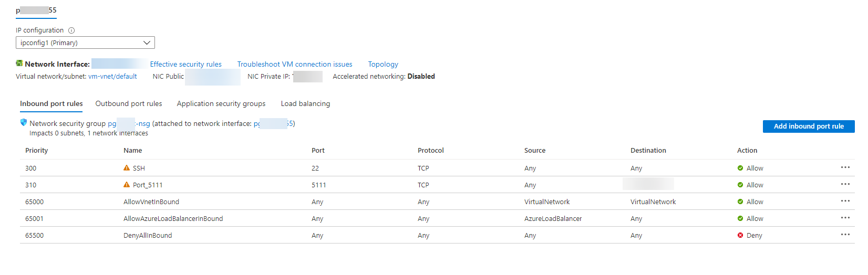Sort by Priority column header
The image size is (868, 275).
pos(37,151)
